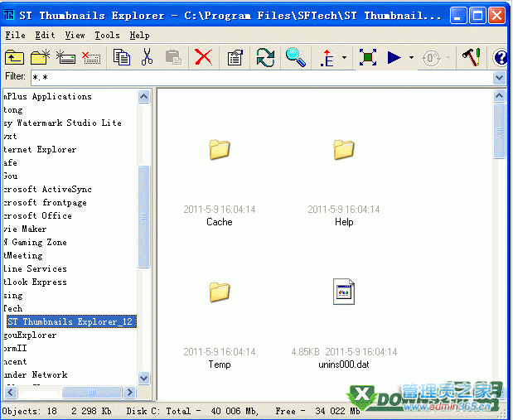This screenshot has height=420, width=513.
Task: Click into the Filter input field
Action: click(262, 78)
